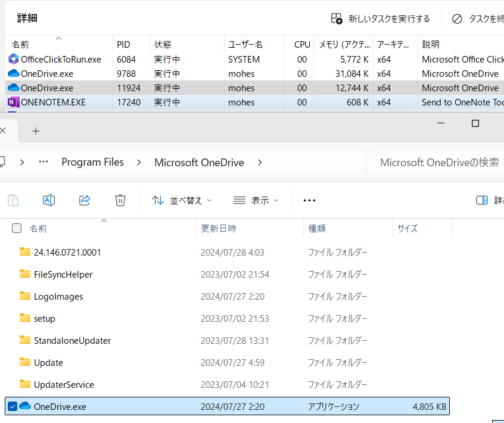The width and height of the screenshot is (504, 423).
Task: Maximize the Explorer window
Action: (475, 123)
